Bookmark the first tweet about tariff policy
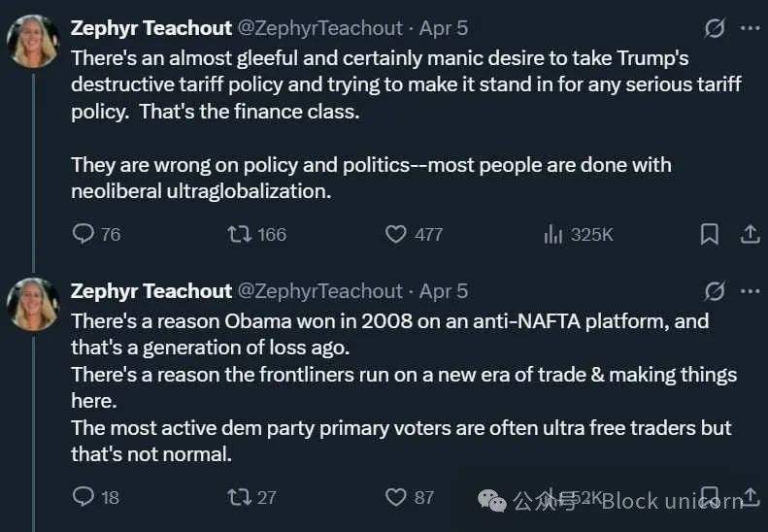 tap(710, 234)
